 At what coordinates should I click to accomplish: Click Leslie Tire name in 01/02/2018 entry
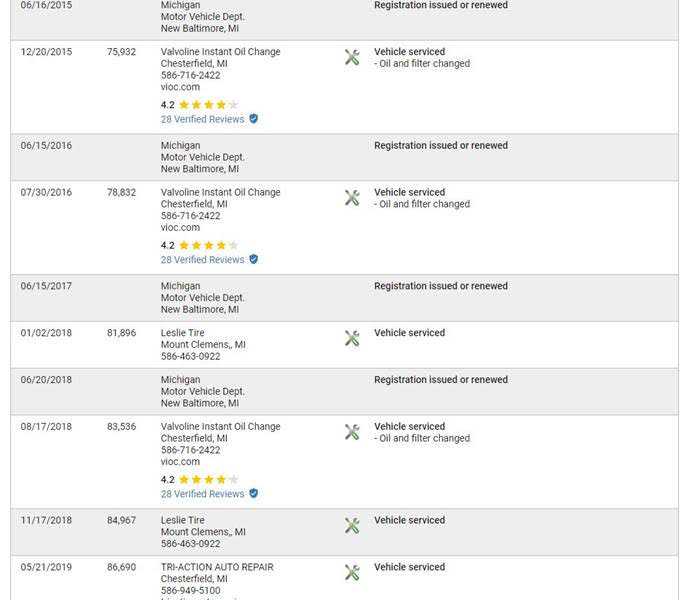pyautogui.click(x=182, y=333)
